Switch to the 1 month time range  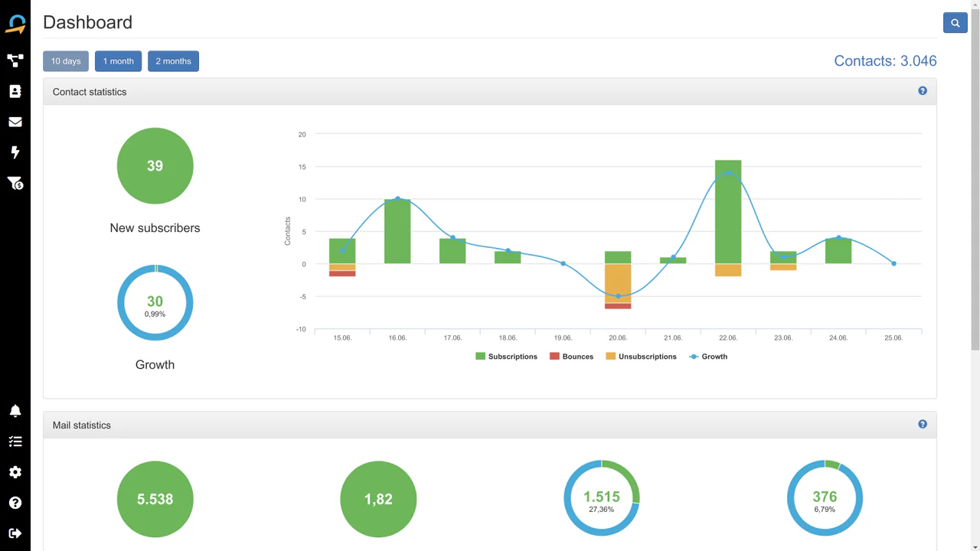coord(118,61)
